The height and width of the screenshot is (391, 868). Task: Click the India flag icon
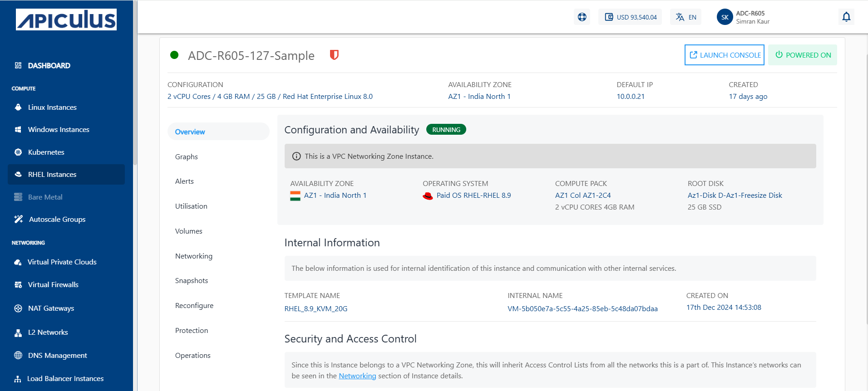coord(295,195)
